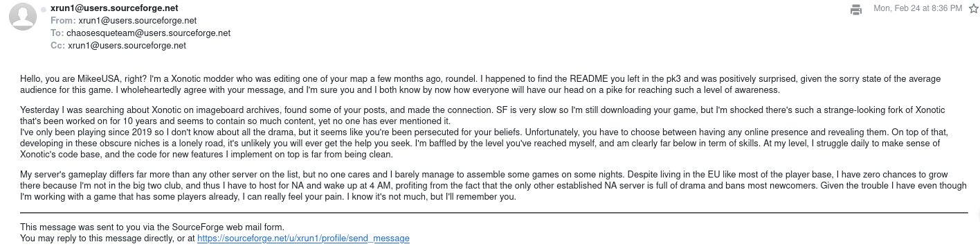Click the "To:" header label
The height and width of the screenshot is (251, 980).
(57, 33)
